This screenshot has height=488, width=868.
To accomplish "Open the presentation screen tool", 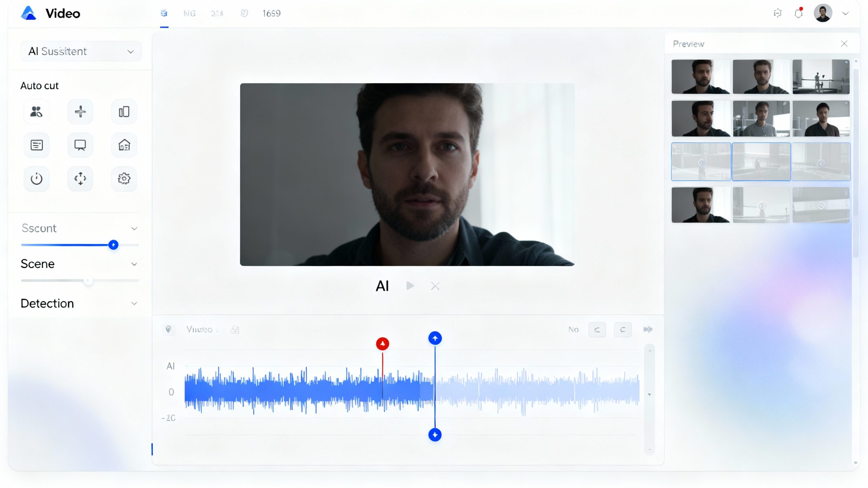I will [x=80, y=145].
